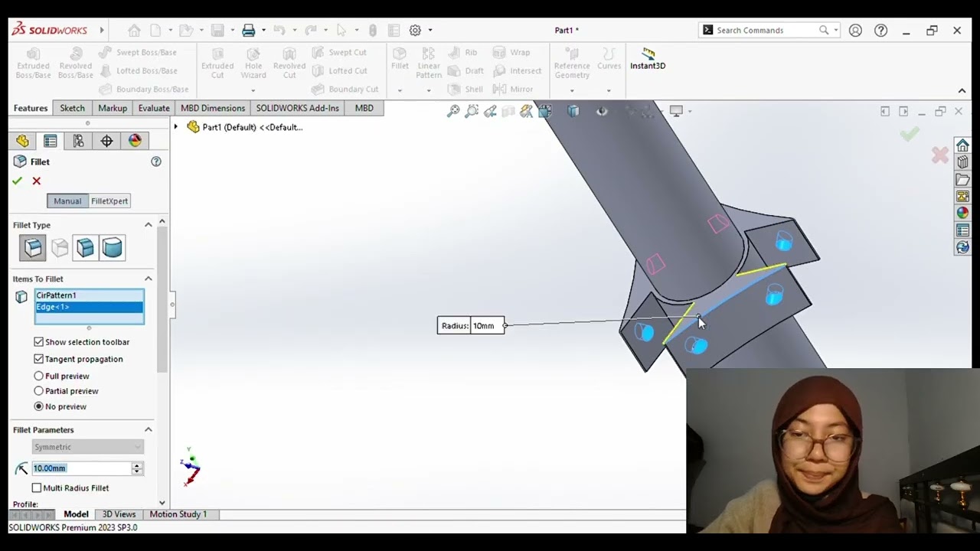Viewport: 980px width, 551px height.
Task: Open Search Commands dropdown arrow
Action: coord(836,31)
